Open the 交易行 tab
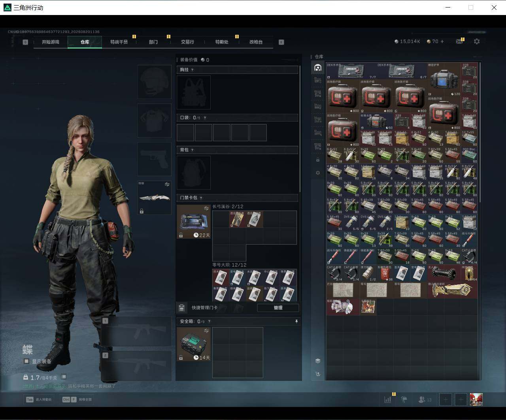 tap(187, 42)
